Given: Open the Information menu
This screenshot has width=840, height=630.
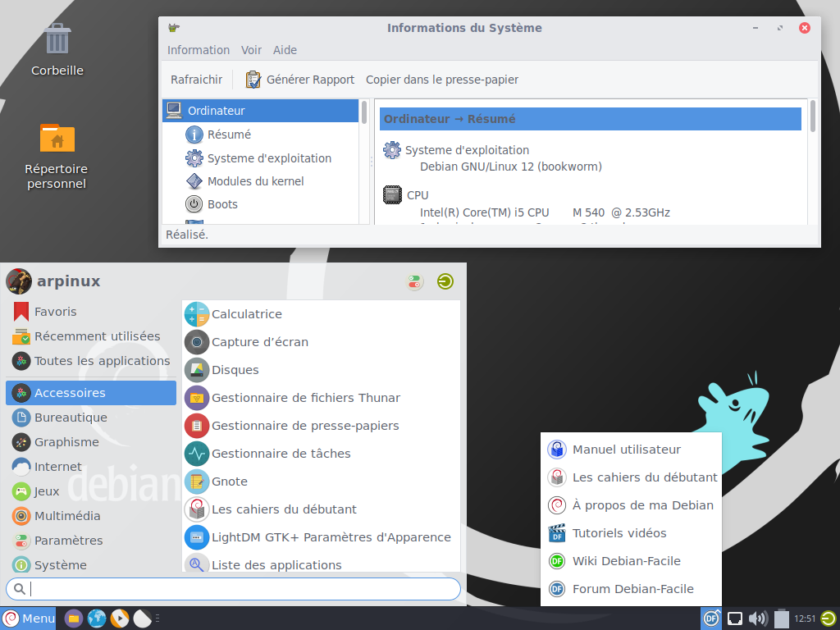Looking at the screenshot, I should 199,50.
